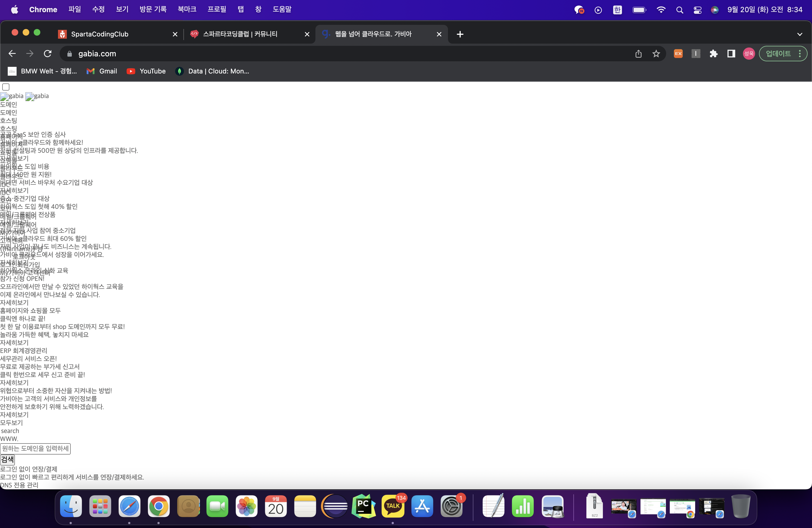Open the Eclipse icon in Dock
The height and width of the screenshot is (528, 812).
point(334,506)
